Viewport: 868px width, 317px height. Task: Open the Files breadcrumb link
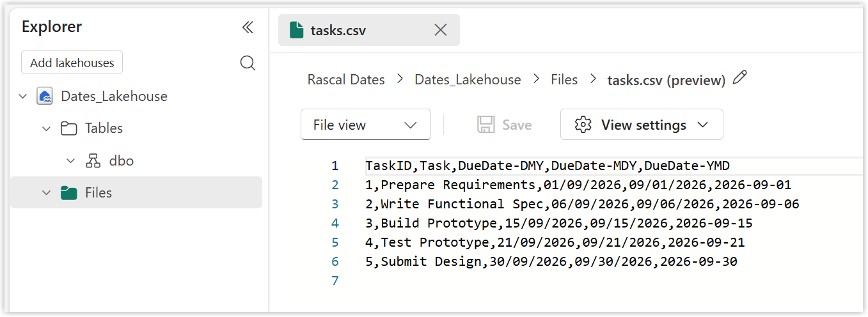564,80
